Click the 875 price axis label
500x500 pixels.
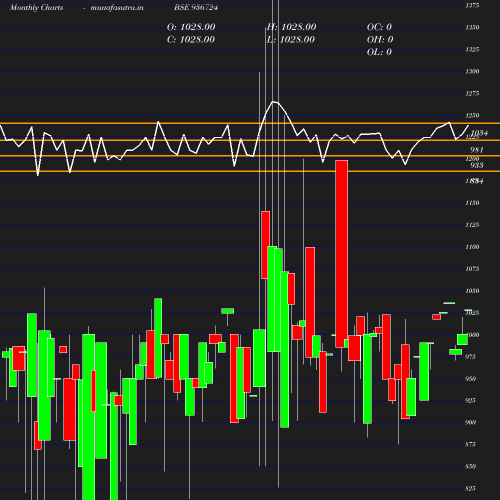[470, 444]
